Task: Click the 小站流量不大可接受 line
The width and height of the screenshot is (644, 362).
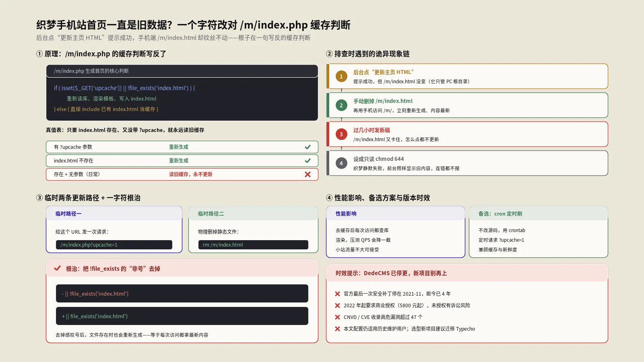Action: coord(357,249)
